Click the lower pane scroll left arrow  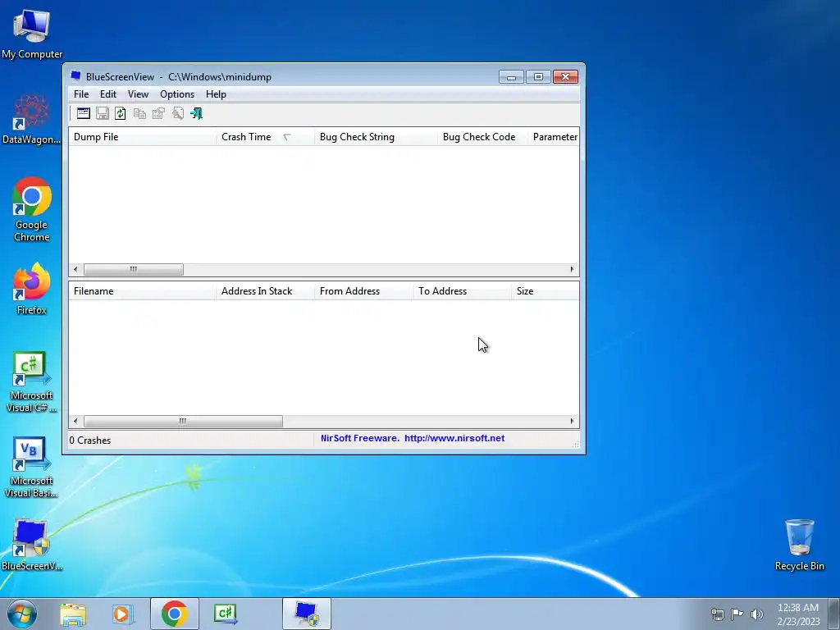pyautogui.click(x=75, y=422)
